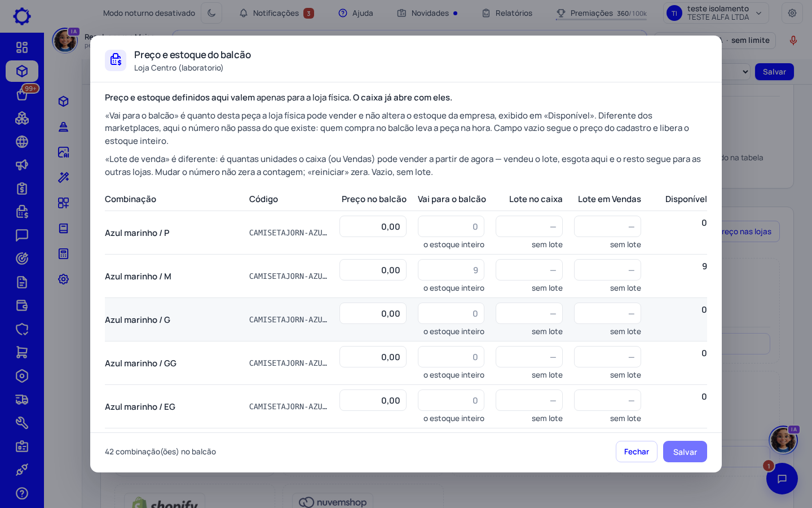Open the shopping cart icon in the main sidebar
Image resolution: width=812 pixels, height=508 pixels.
(22, 352)
